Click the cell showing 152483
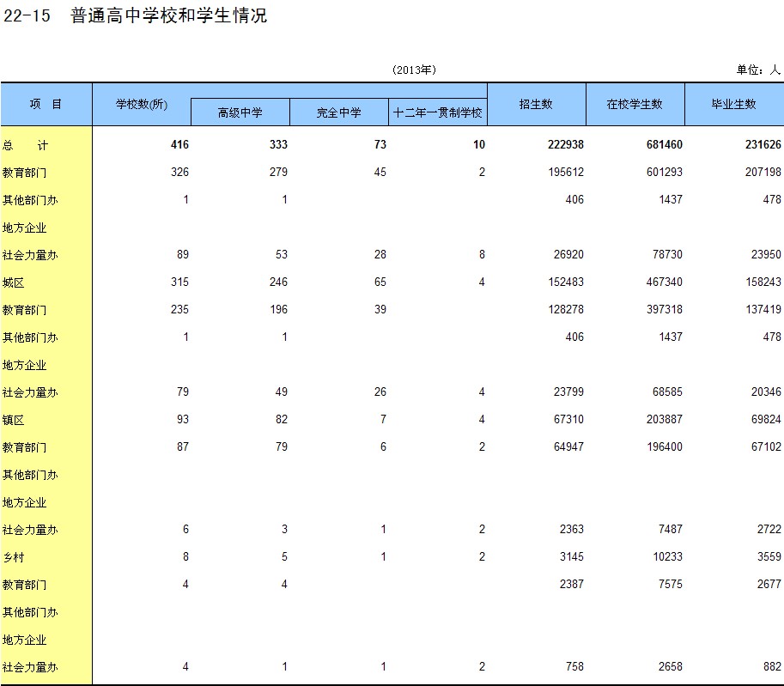 coord(566,282)
